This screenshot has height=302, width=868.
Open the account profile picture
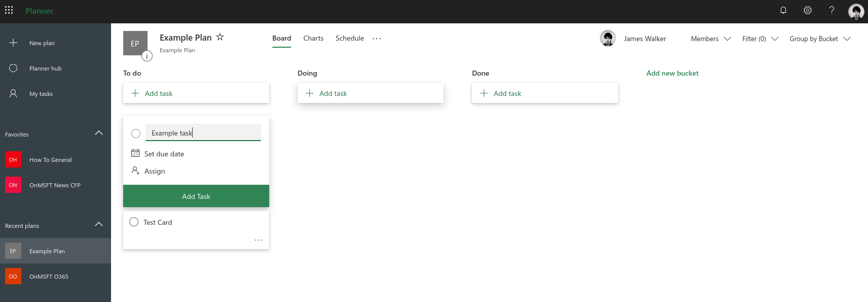pos(856,11)
